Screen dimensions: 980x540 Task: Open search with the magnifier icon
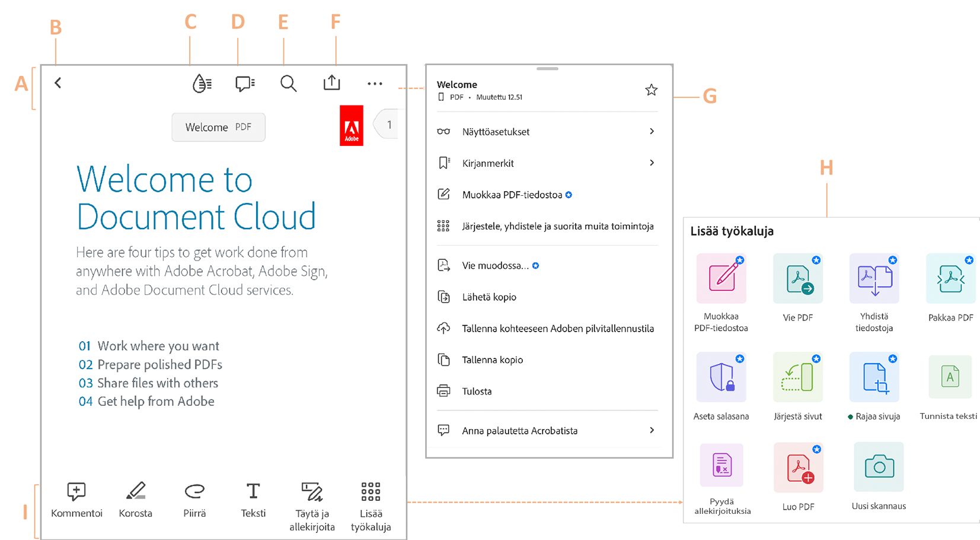pos(288,84)
